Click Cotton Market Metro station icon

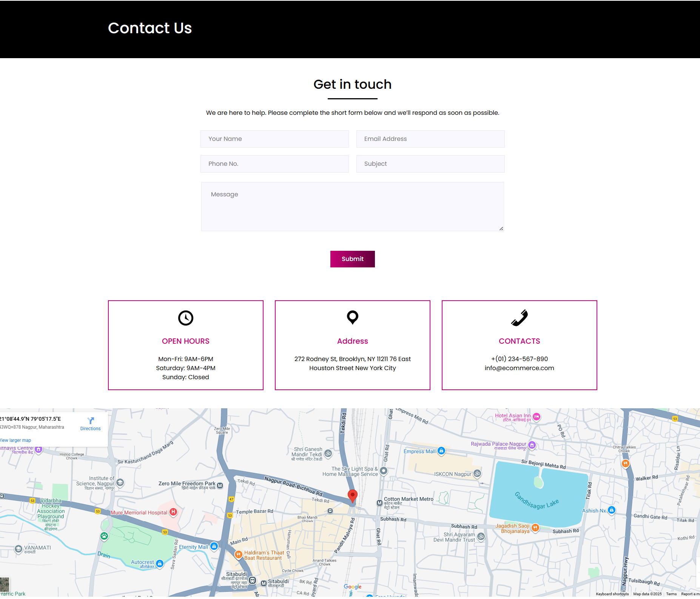[379, 503]
